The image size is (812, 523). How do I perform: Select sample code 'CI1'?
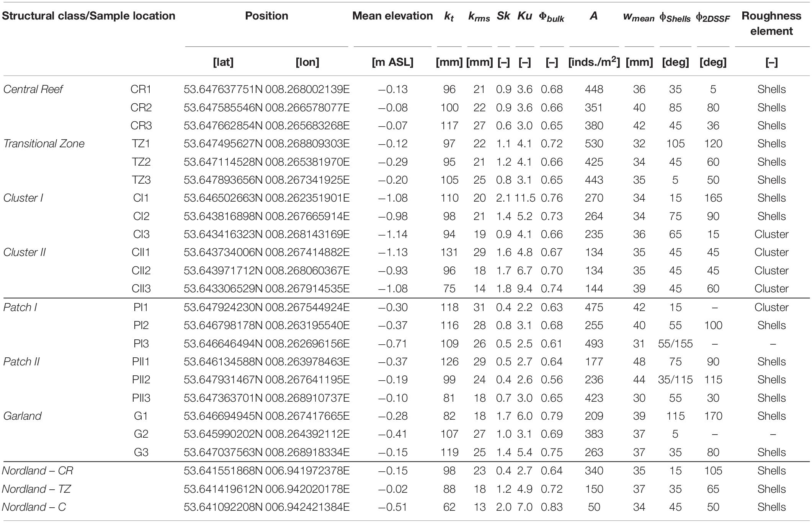tap(141, 198)
